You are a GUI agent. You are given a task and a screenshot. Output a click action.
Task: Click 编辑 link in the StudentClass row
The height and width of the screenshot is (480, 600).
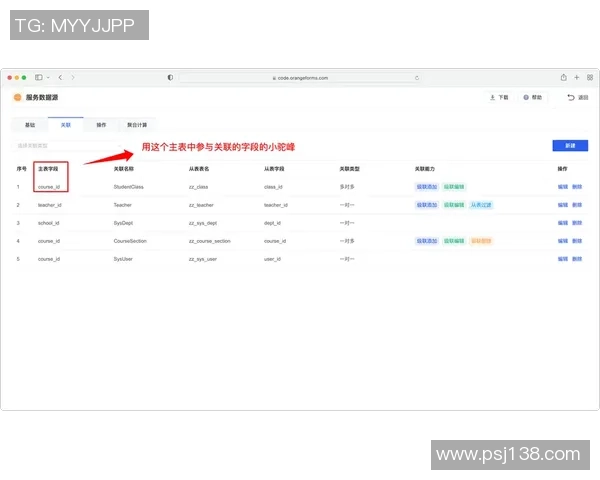click(563, 187)
